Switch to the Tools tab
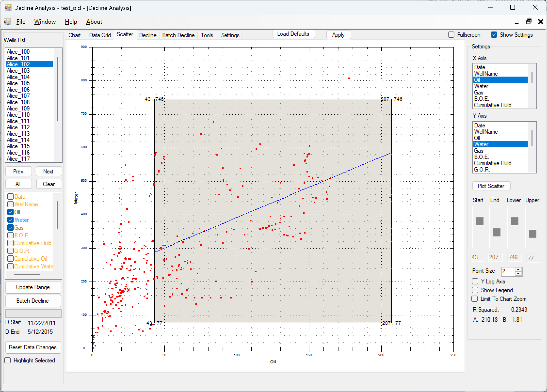The width and height of the screenshot is (547, 392). click(x=207, y=35)
